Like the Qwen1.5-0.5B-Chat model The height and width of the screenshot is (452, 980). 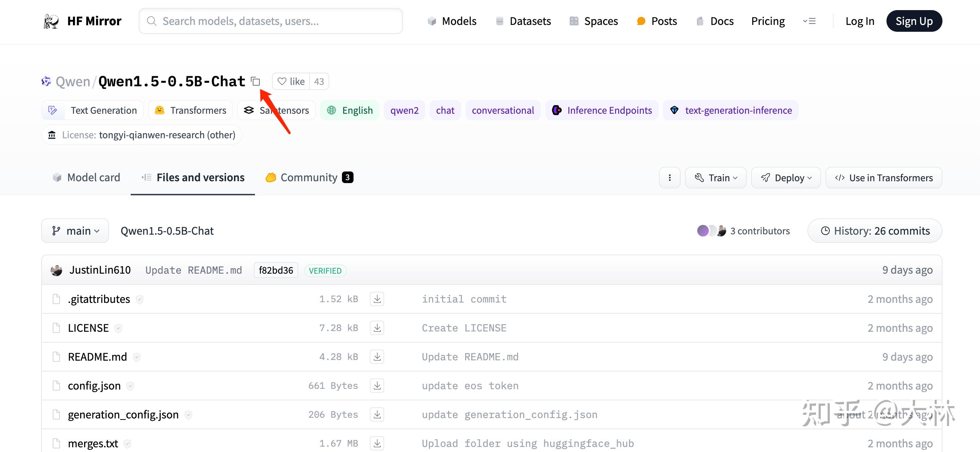click(x=291, y=82)
